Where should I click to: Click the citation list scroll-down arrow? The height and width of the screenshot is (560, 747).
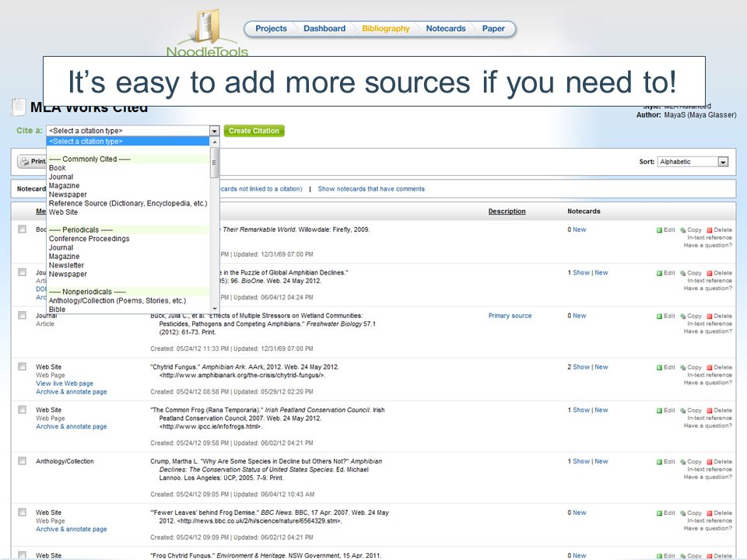pos(215,309)
